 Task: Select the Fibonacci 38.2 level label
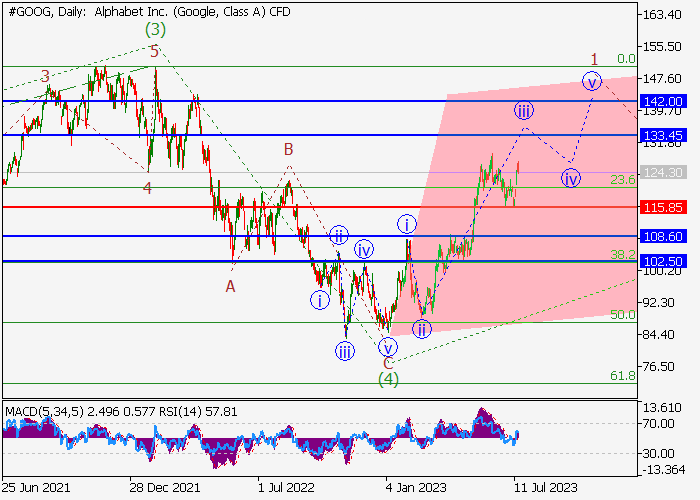tap(623, 254)
